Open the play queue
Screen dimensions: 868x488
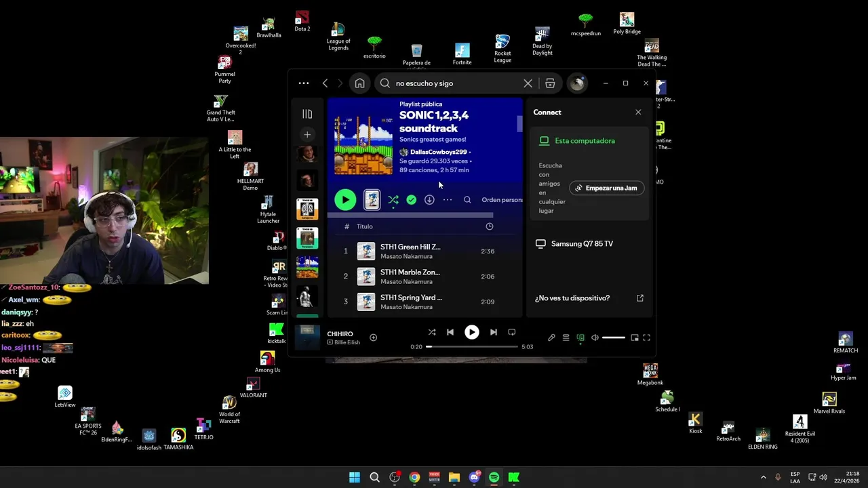pyautogui.click(x=566, y=338)
